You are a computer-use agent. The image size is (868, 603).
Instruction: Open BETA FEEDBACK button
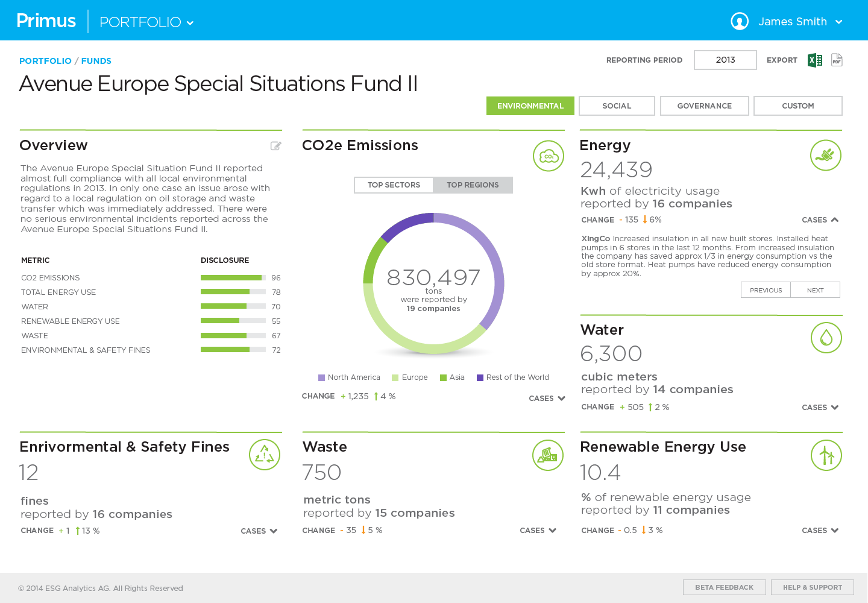pyautogui.click(x=725, y=587)
